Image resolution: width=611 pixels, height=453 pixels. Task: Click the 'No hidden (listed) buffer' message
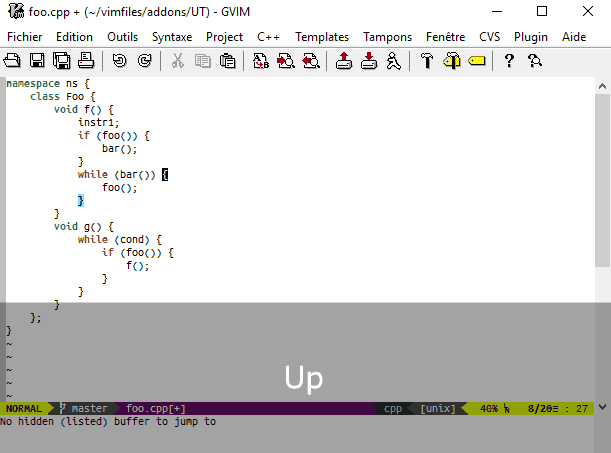coord(108,421)
